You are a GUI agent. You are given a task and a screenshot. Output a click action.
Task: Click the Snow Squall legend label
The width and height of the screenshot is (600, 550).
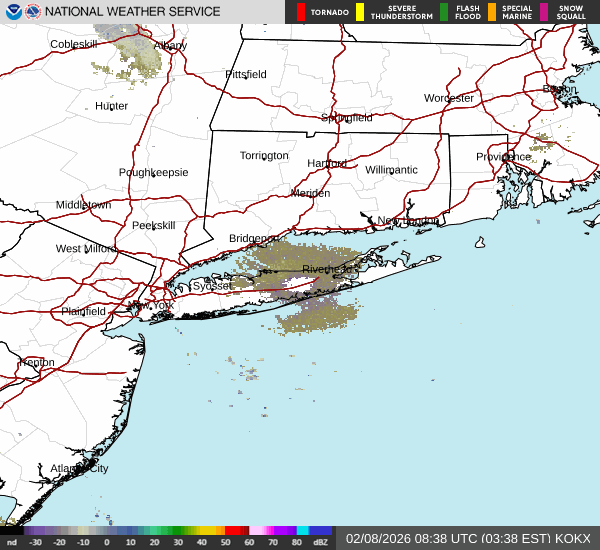coord(569,12)
